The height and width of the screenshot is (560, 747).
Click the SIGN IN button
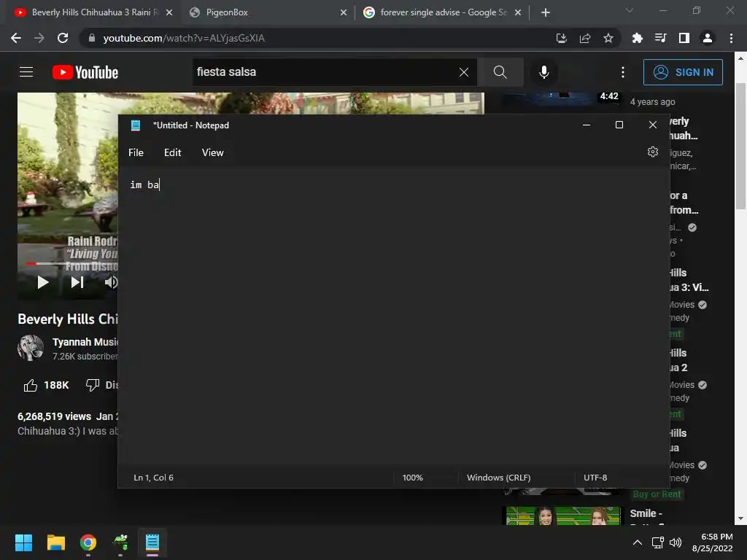(x=683, y=72)
